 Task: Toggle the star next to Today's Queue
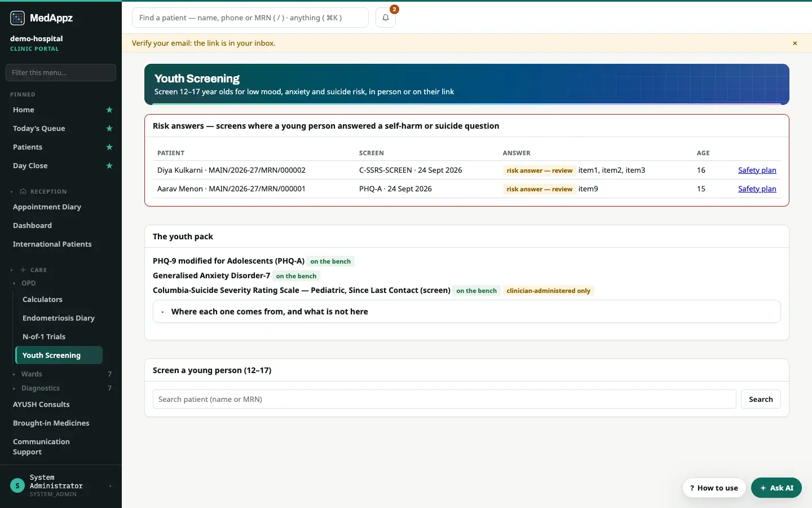point(109,129)
